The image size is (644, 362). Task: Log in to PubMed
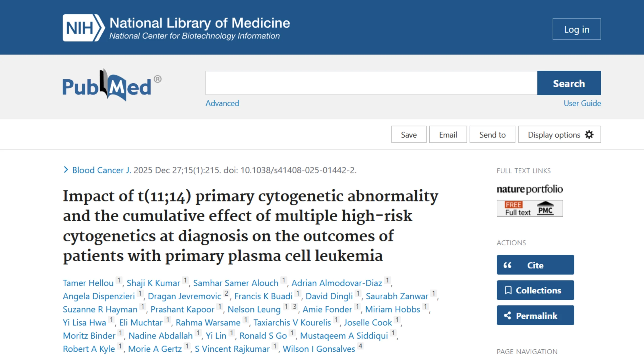pyautogui.click(x=576, y=29)
